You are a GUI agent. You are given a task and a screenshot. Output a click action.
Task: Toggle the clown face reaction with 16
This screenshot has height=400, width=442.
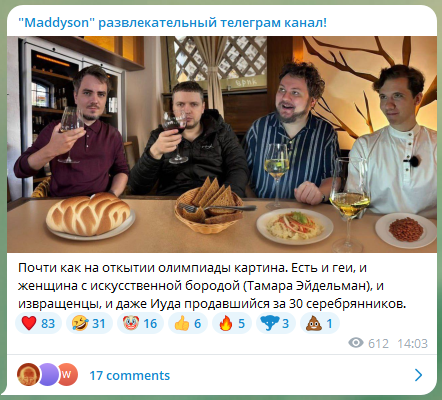pos(140,323)
